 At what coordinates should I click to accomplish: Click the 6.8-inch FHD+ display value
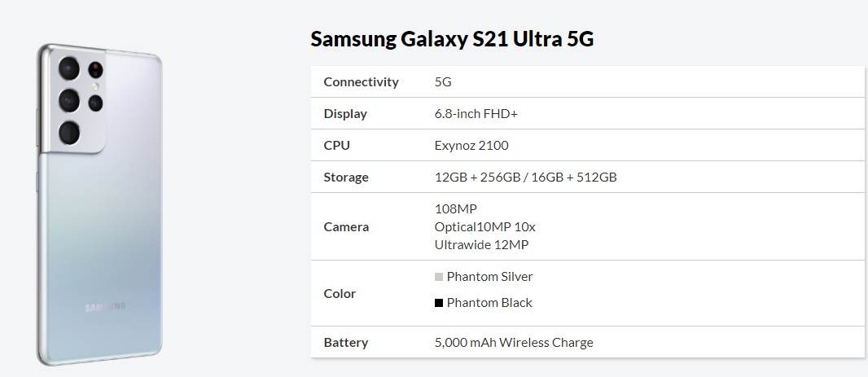click(x=476, y=113)
